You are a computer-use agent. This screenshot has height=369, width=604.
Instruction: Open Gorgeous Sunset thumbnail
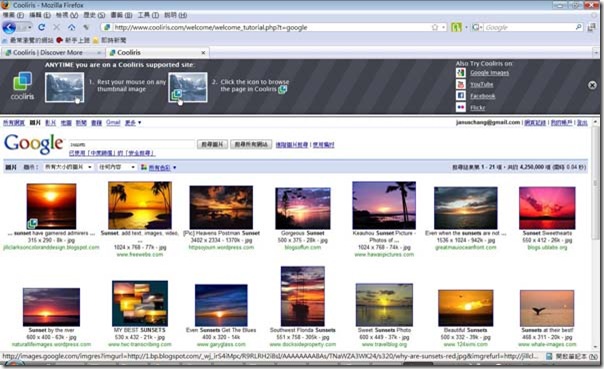click(x=303, y=208)
